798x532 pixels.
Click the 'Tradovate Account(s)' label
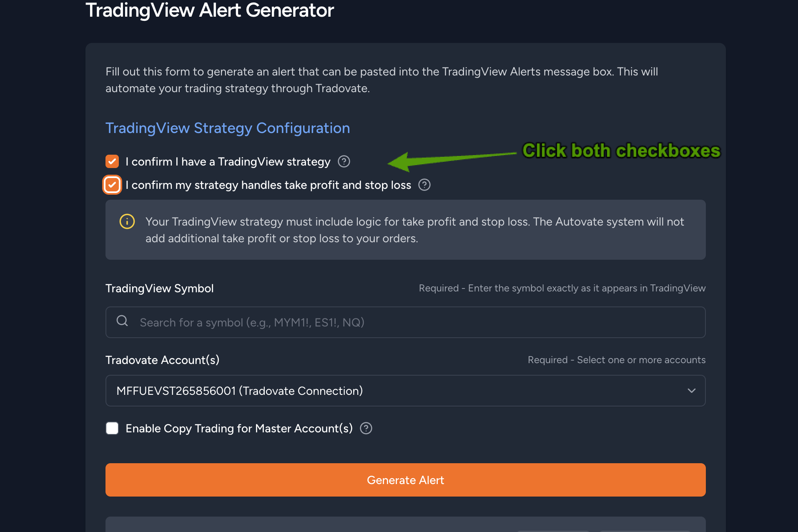(163, 360)
